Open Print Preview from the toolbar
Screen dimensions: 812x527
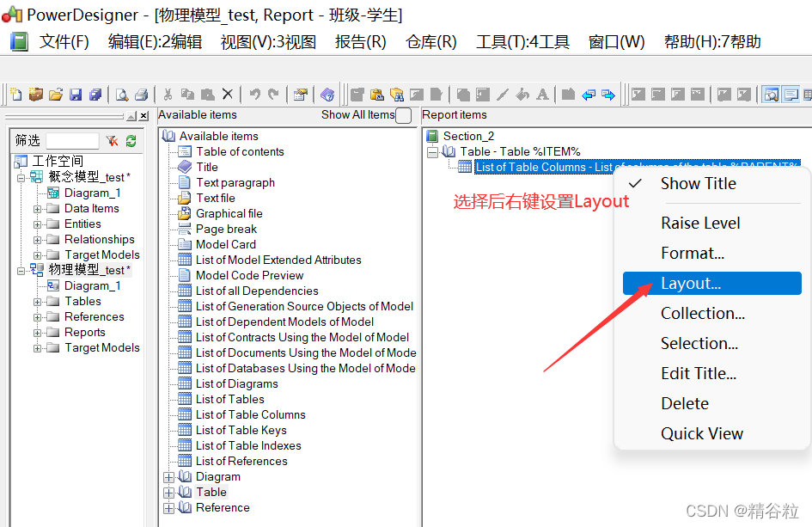coord(122,95)
